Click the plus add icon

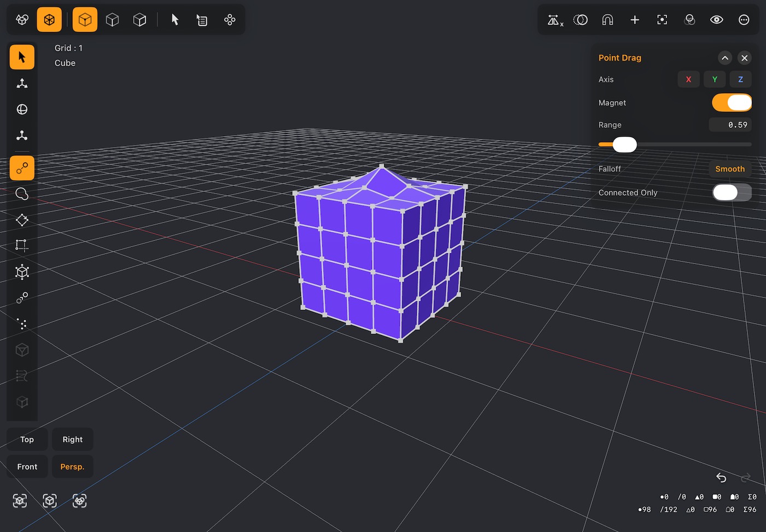tap(635, 20)
